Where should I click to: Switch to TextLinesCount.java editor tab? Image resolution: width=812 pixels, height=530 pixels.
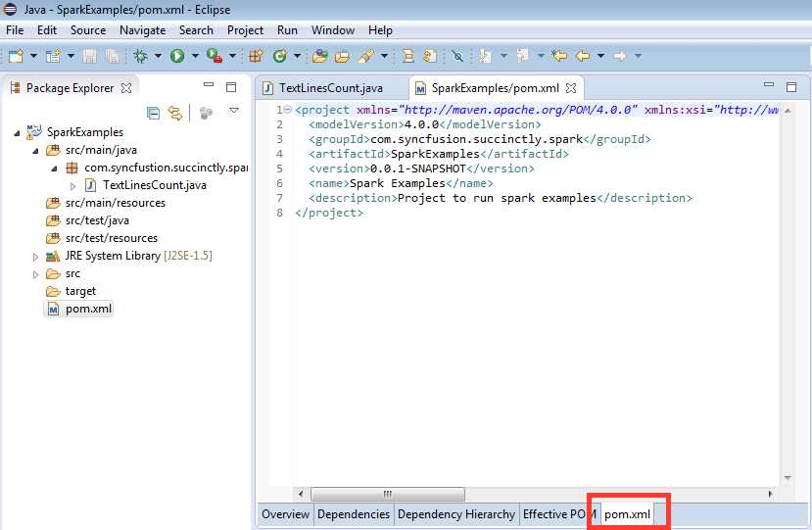point(331,88)
